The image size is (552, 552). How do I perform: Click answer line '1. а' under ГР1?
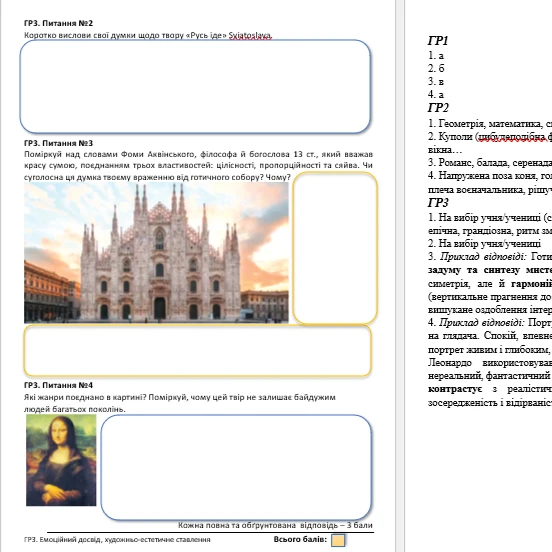click(436, 55)
